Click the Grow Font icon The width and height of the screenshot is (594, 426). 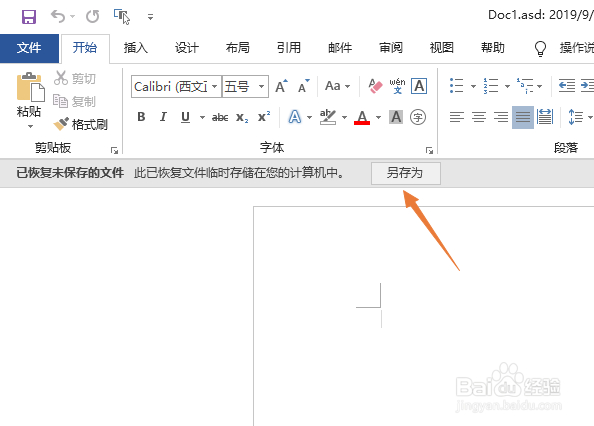coord(281,87)
